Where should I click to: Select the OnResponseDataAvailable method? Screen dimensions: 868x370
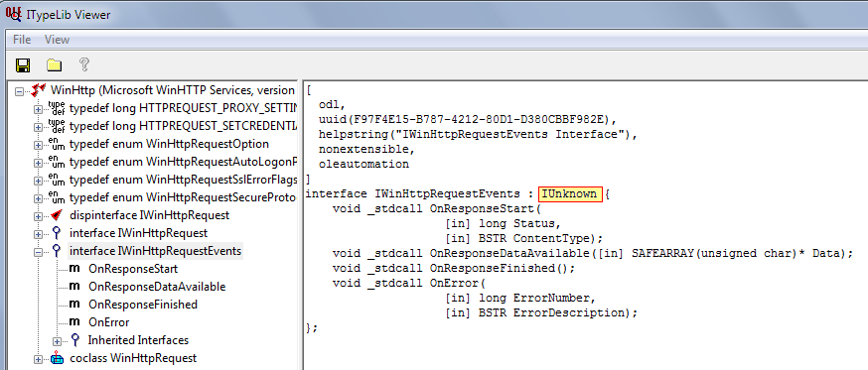tap(157, 287)
